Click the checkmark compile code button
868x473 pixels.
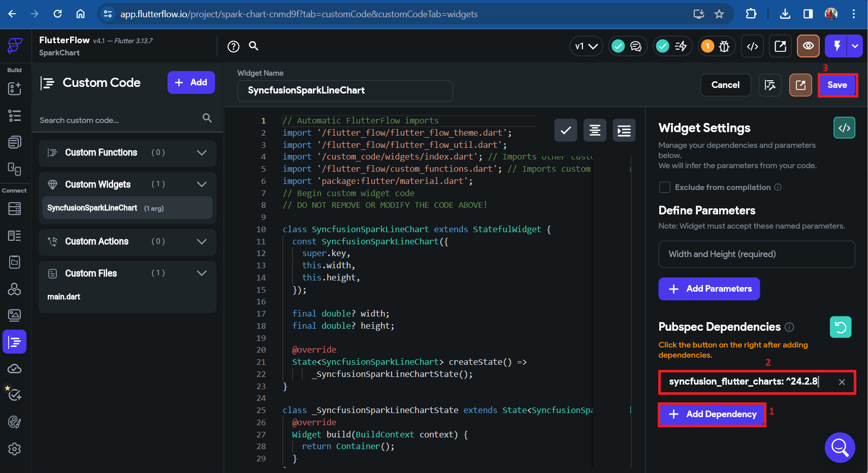click(x=566, y=131)
